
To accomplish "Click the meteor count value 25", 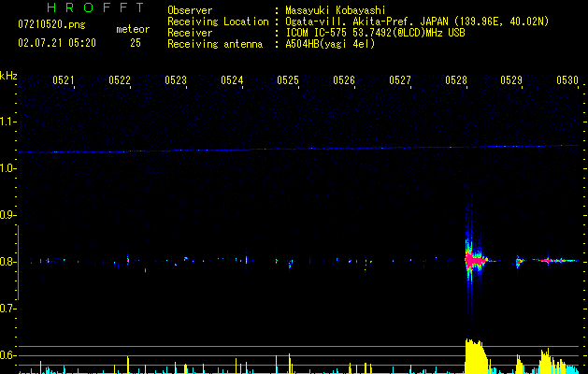I will (x=136, y=43).
